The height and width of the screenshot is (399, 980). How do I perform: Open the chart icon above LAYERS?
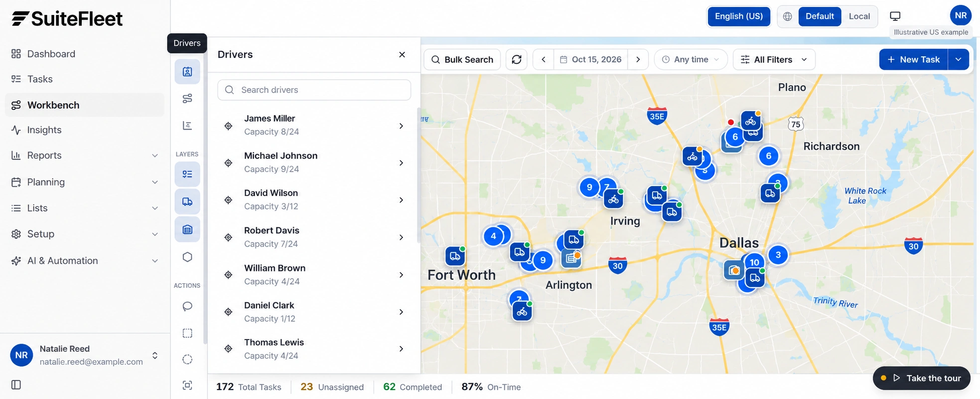coord(187,126)
